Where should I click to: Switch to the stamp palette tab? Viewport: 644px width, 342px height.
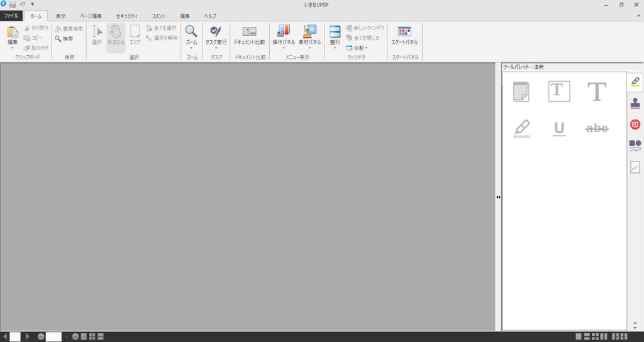pos(635,103)
